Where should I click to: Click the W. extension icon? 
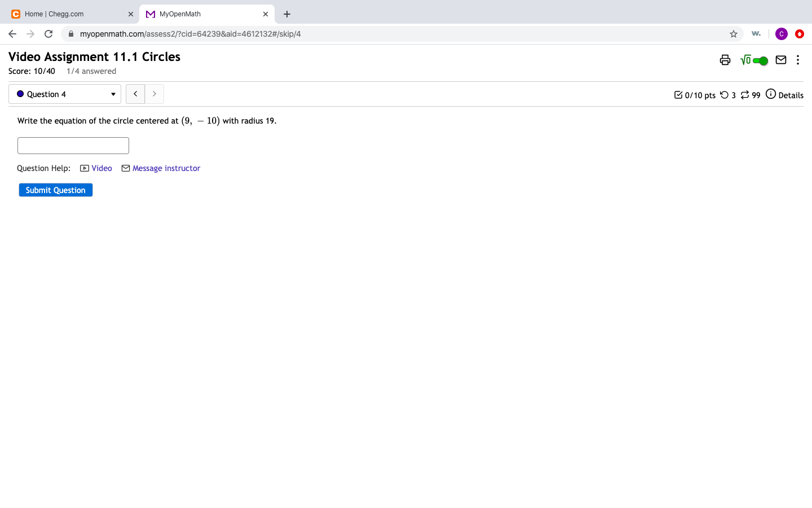(756, 34)
